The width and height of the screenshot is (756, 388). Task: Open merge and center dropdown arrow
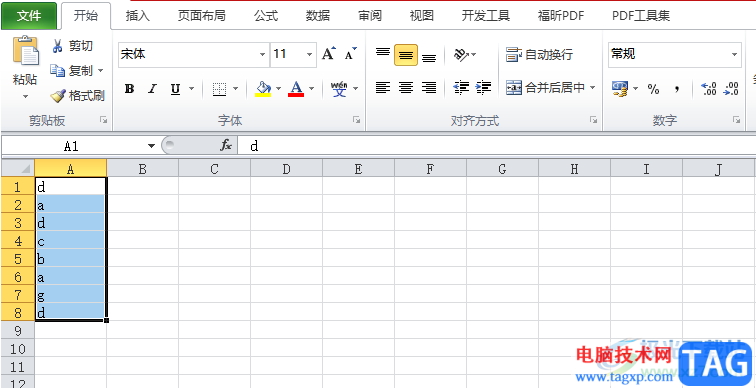click(593, 88)
